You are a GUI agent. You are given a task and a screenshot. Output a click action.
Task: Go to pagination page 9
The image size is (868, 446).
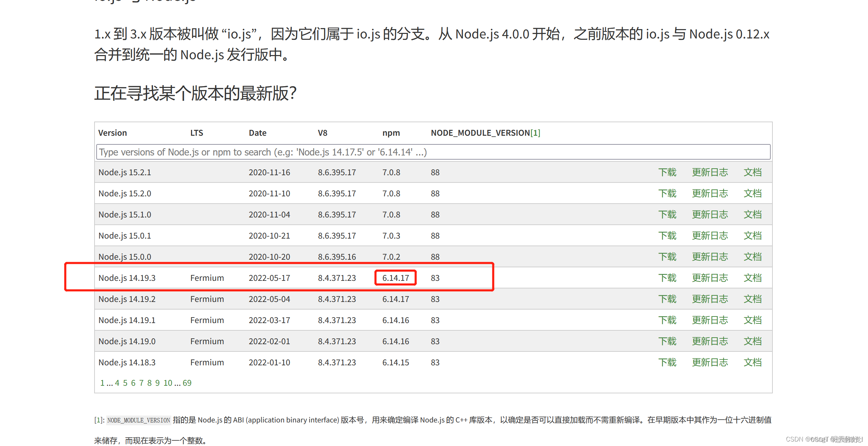[157, 383]
